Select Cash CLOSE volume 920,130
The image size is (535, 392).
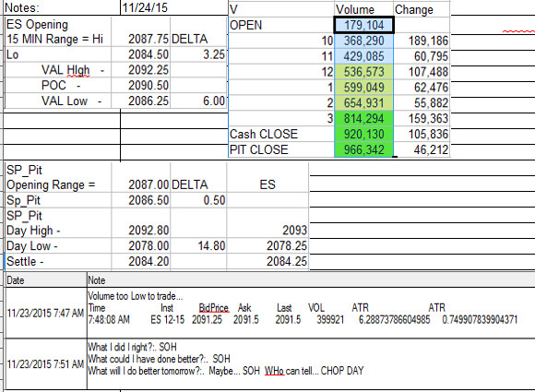click(363, 134)
